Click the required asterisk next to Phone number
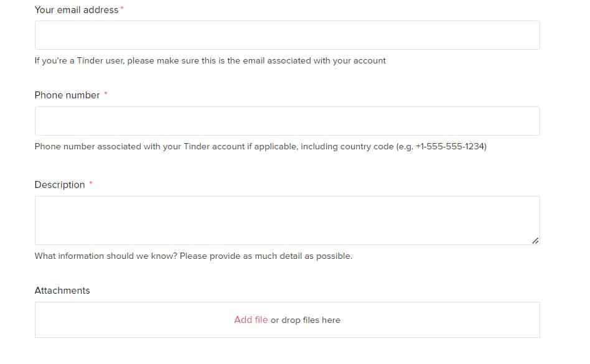This screenshot has height=364, width=590. point(106,94)
